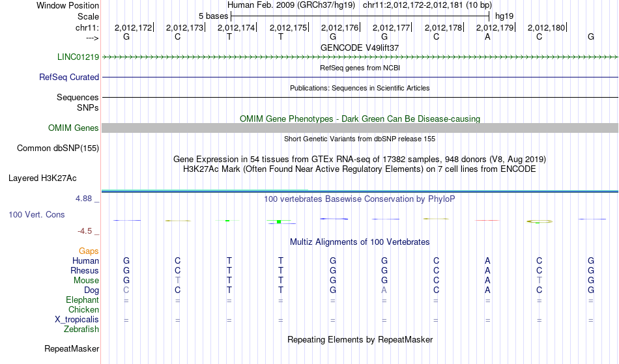This screenshot has height=364, width=619.
Task: Click the 2,012,172 position label in ruler
Action: (134, 27)
